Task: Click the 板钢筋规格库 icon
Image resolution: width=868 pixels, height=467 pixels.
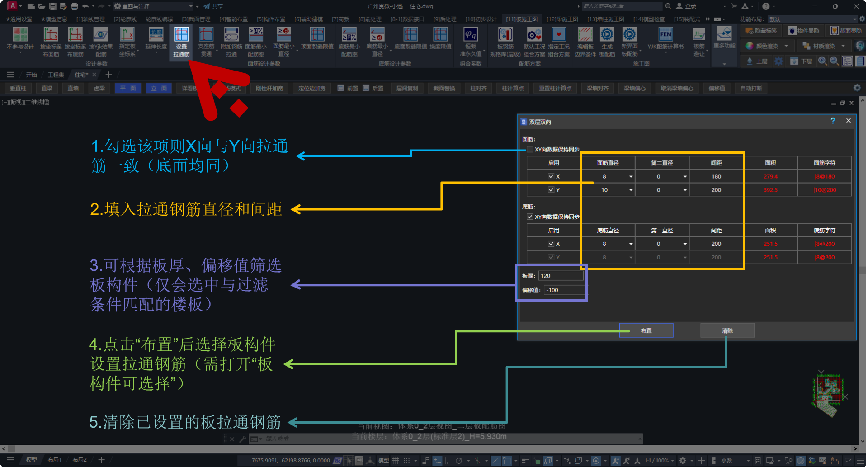Action: [x=505, y=42]
